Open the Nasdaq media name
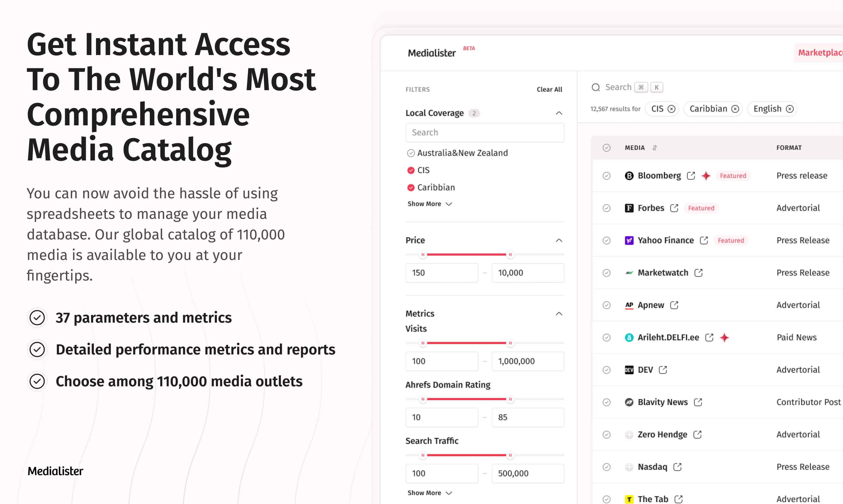This screenshot has width=843, height=504. pos(652,467)
